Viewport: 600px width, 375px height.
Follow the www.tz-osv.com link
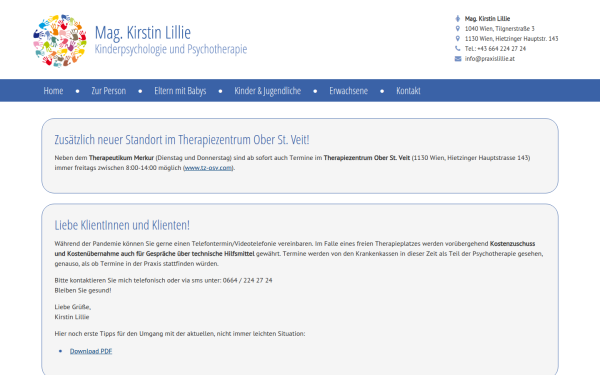208,168
